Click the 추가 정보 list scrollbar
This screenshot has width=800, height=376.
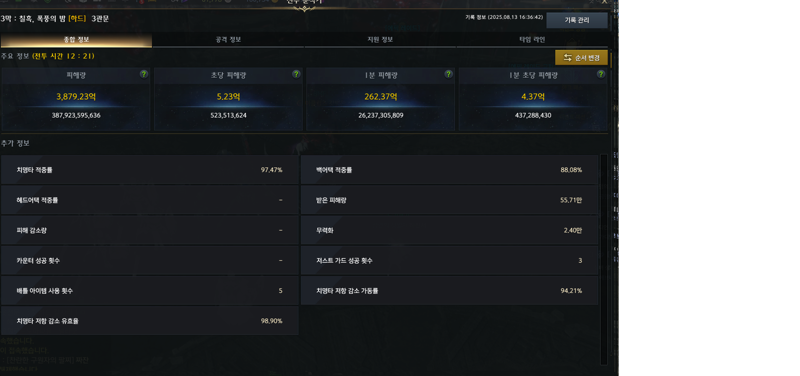604,259
